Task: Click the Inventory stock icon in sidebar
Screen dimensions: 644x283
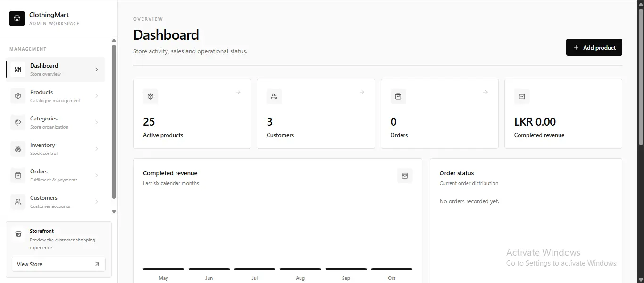Action: pyautogui.click(x=18, y=149)
